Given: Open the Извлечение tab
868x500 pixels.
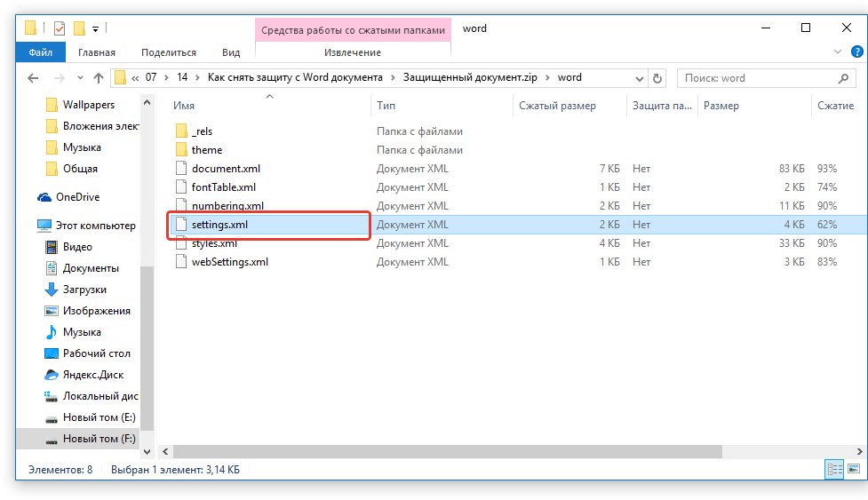Looking at the screenshot, I should coord(353,52).
